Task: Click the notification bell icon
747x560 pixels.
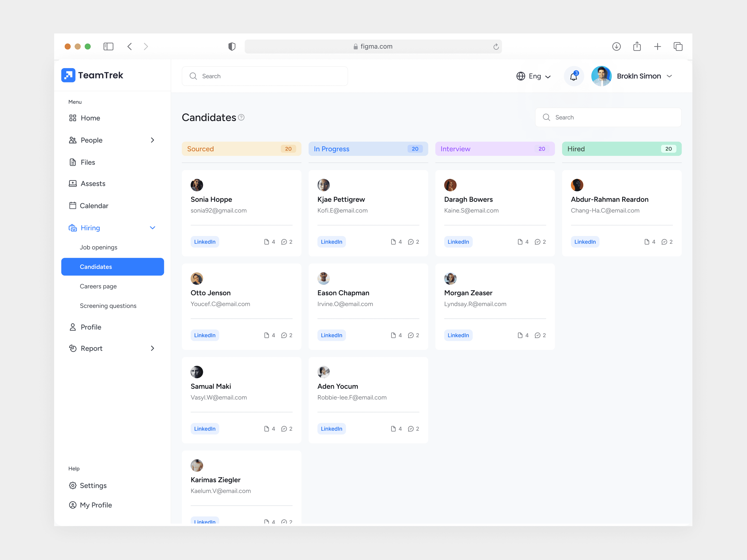Action: 573,76
